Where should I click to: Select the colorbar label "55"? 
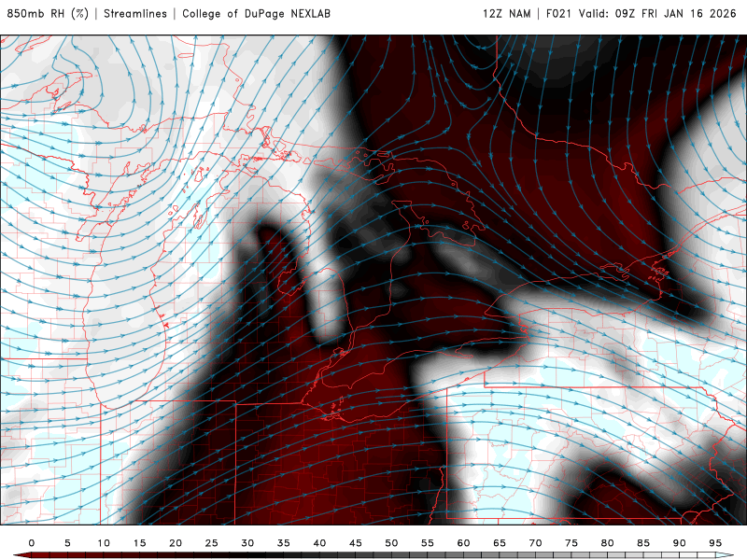tap(428, 543)
